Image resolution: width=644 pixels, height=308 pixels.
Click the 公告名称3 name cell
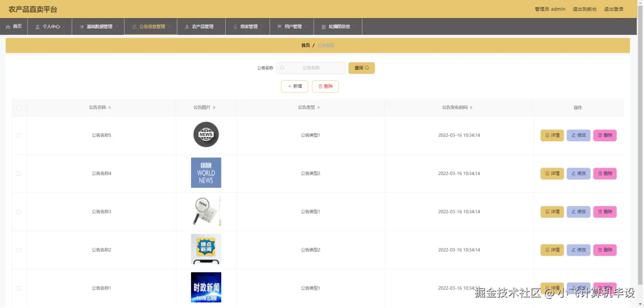(x=101, y=212)
